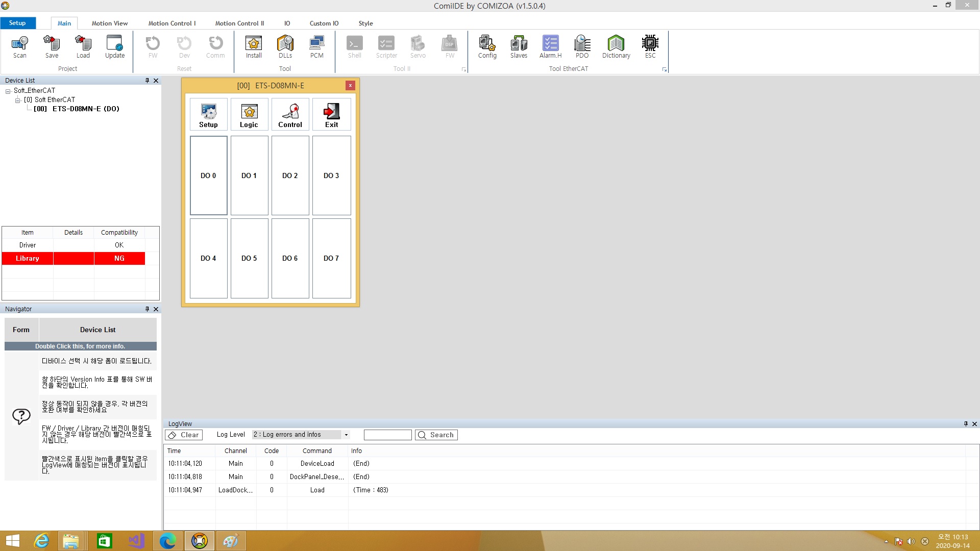Image resolution: width=980 pixels, height=551 pixels.
Task: Open EtherCAT Config tool
Action: [487, 47]
